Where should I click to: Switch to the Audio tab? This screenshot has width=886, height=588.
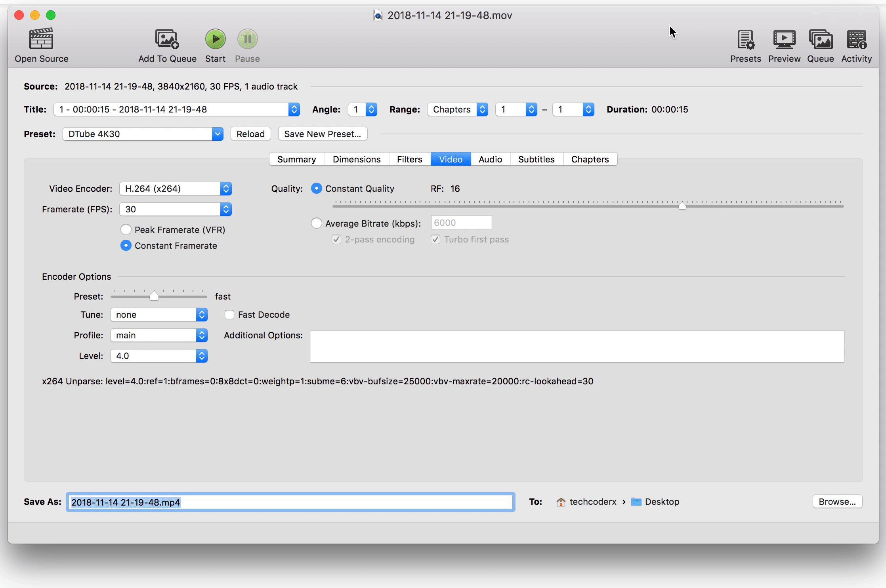(490, 159)
